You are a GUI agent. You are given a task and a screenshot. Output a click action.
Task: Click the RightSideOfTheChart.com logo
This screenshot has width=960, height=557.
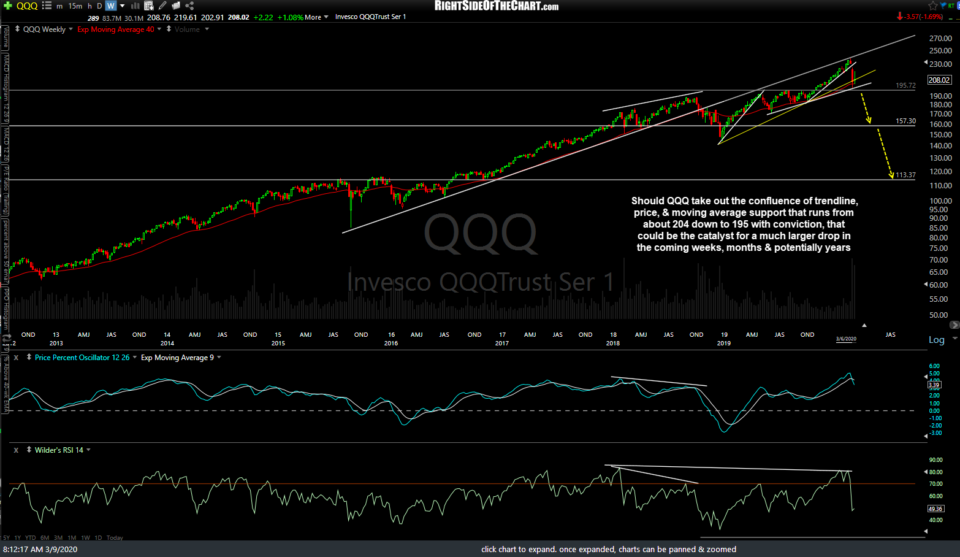coord(496,6)
